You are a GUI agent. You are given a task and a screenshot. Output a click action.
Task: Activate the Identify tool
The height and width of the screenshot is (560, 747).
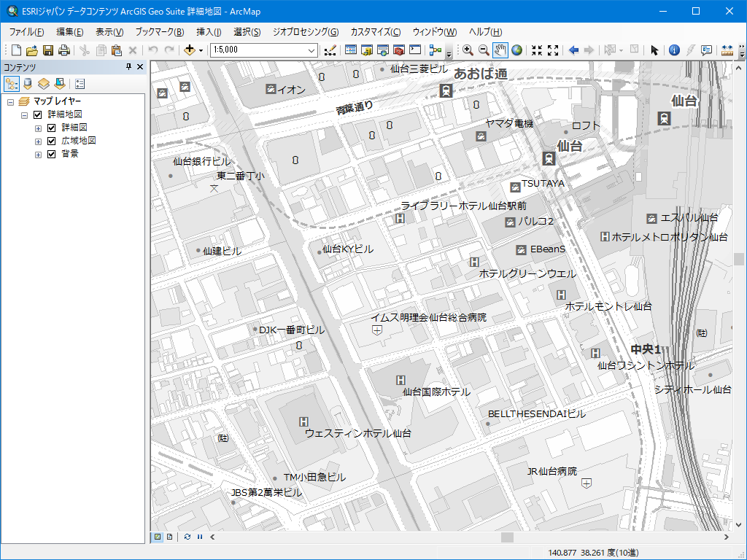click(674, 50)
